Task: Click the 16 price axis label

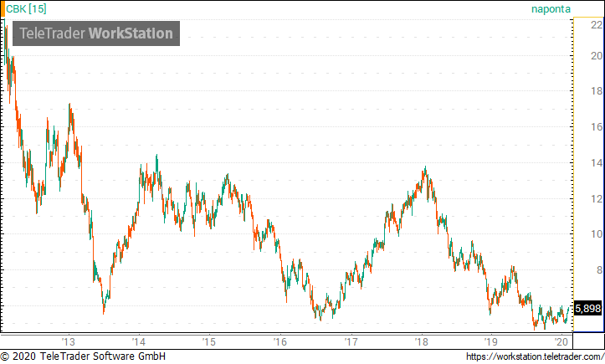Action: coord(597,127)
